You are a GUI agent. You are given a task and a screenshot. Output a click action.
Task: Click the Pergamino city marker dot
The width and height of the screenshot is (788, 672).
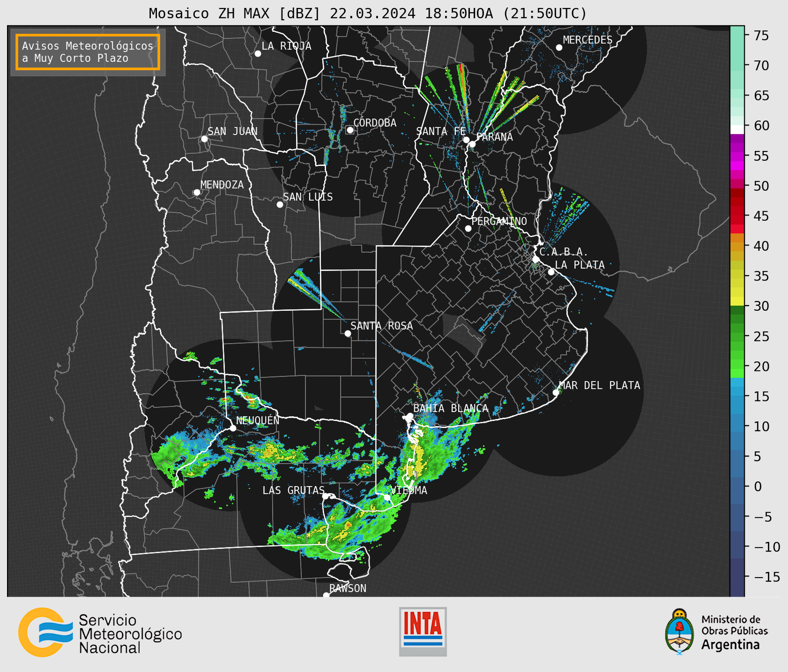pyautogui.click(x=468, y=229)
